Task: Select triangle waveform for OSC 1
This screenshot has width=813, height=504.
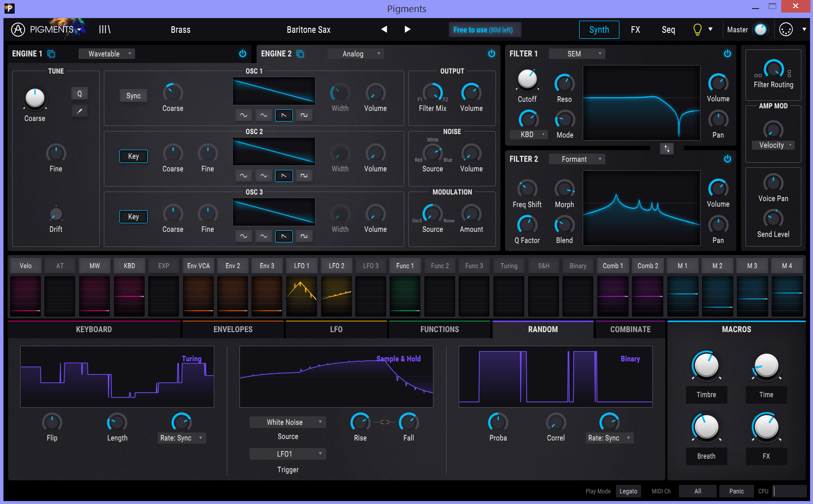Action: pyautogui.click(x=264, y=115)
